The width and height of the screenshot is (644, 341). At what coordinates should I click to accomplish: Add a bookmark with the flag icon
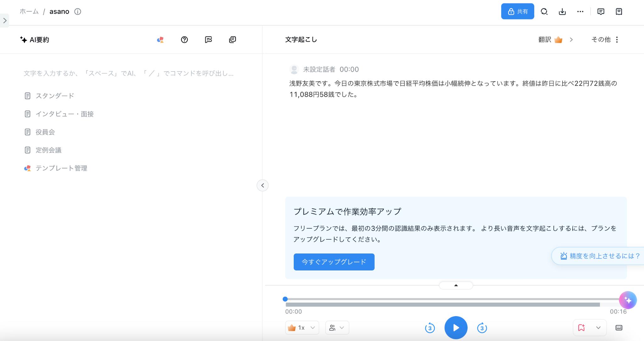[x=581, y=328]
